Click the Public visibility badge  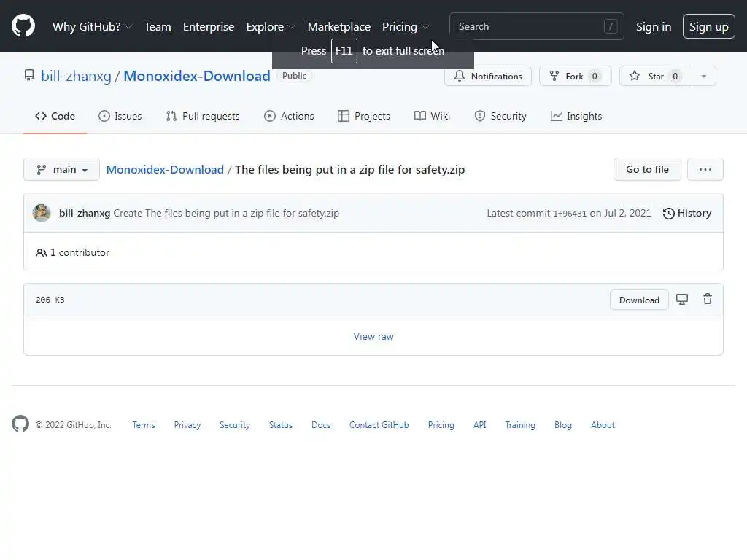[295, 76]
